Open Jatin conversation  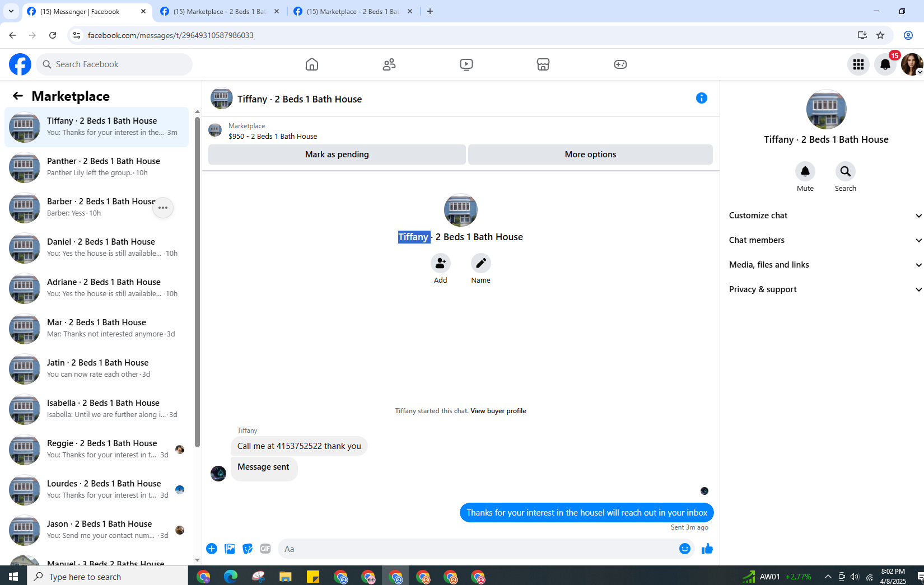(97, 369)
